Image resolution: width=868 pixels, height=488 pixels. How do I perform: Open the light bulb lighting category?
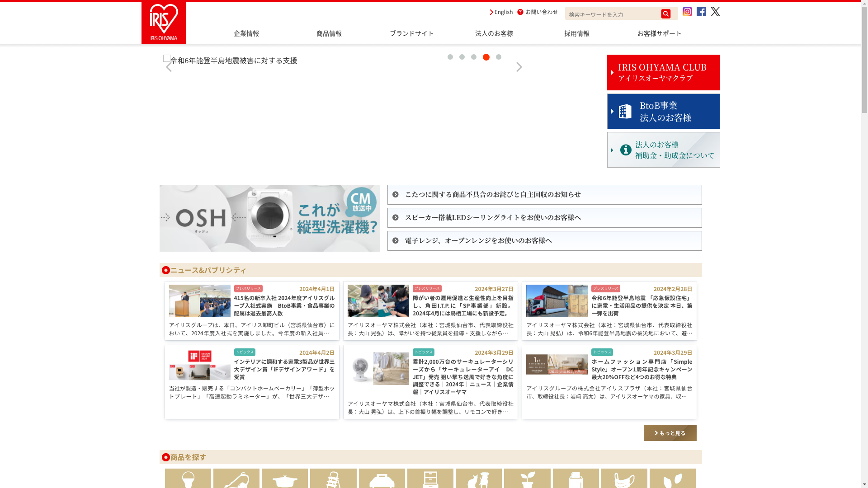pos(188,478)
